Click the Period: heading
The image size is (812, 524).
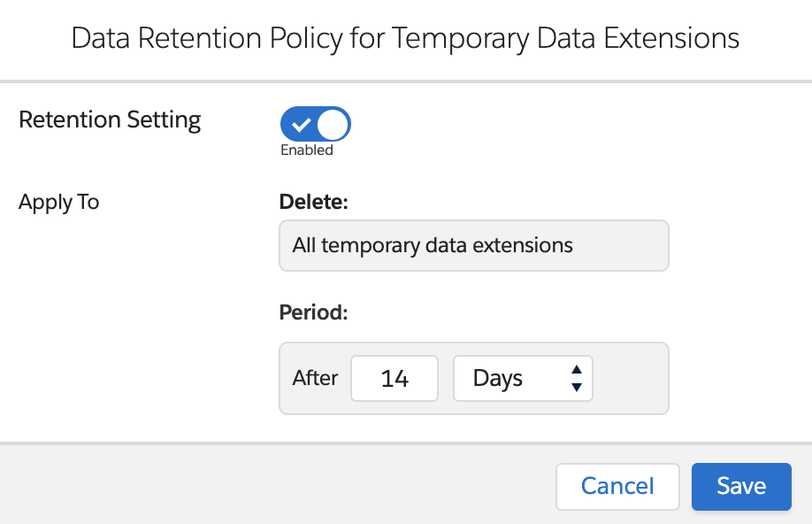coord(314,312)
